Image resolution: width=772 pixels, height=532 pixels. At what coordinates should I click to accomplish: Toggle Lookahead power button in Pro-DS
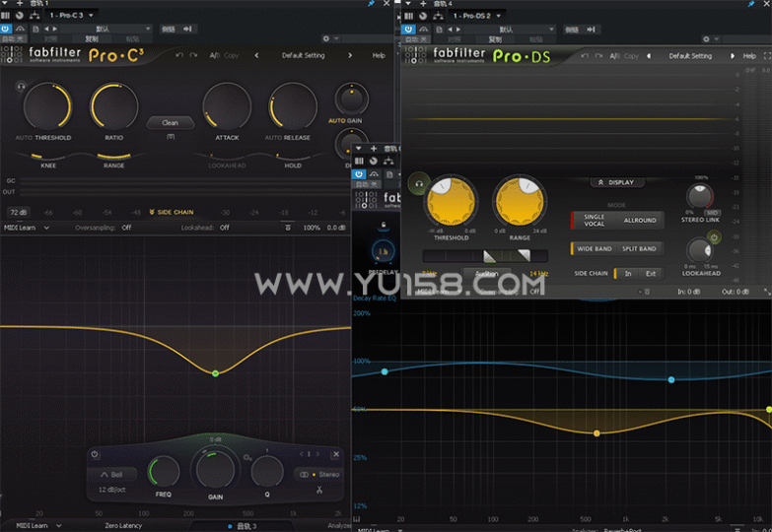point(714,237)
